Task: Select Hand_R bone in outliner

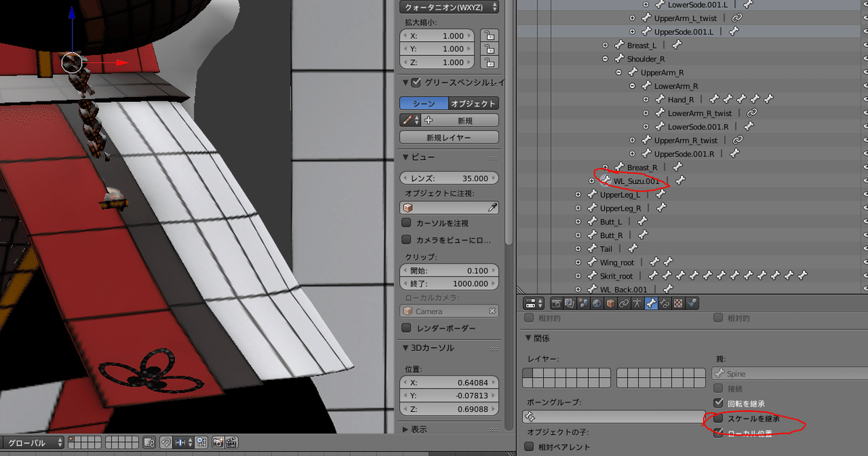Action: tap(681, 100)
